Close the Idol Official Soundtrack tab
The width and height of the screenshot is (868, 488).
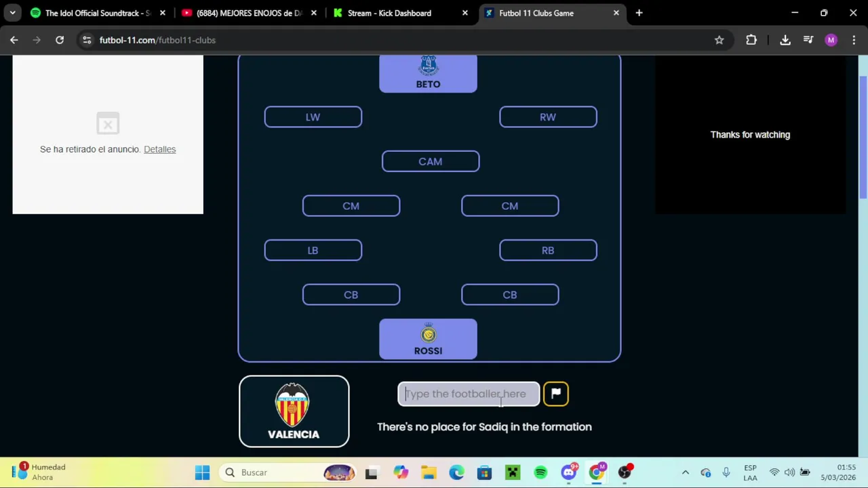tap(162, 13)
